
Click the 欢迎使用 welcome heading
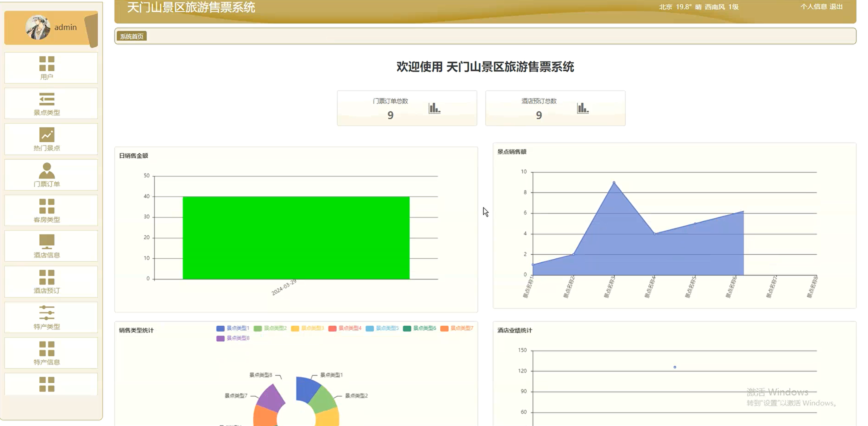click(x=485, y=67)
